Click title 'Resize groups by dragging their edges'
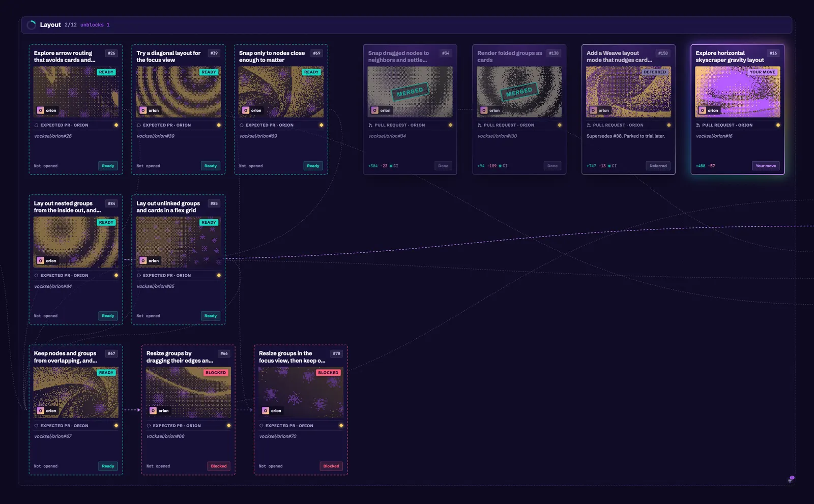Screen dimensions: 814x504 point(180,357)
